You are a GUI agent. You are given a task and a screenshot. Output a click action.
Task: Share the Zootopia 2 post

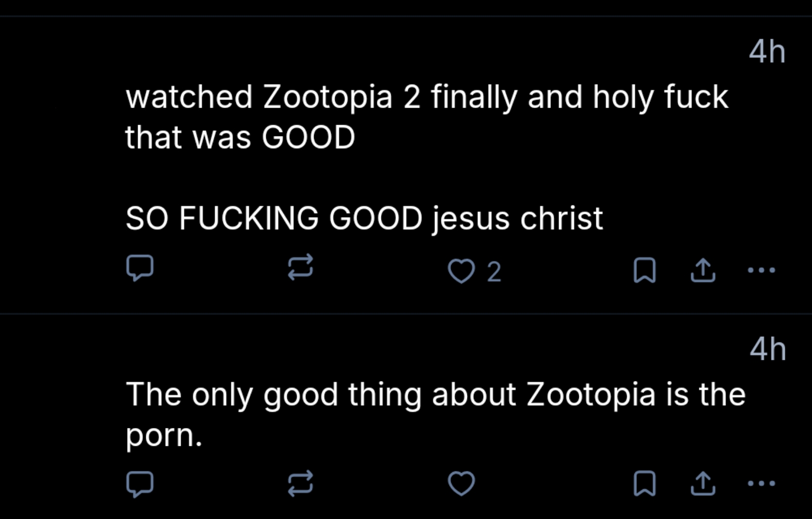[x=703, y=271]
